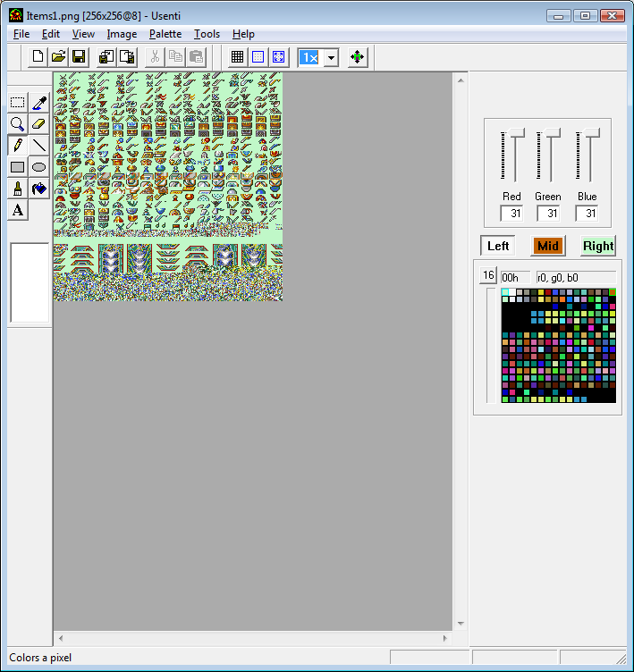The image size is (634, 672).
Task: Click the Green value field showing 31
Action: click(548, 214)
